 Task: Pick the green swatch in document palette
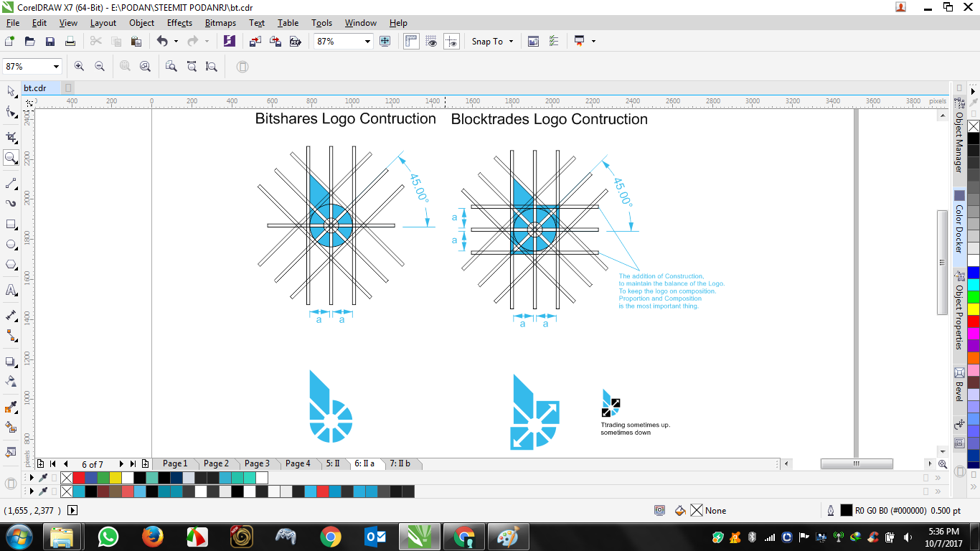(x=103, y=478)
